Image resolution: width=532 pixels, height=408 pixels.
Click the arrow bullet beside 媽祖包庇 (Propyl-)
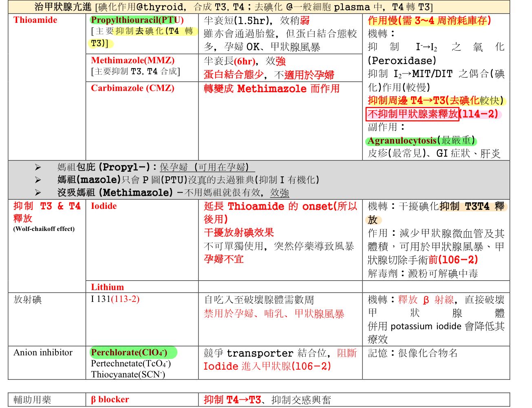pyautogui.click(x=38, y=167)
